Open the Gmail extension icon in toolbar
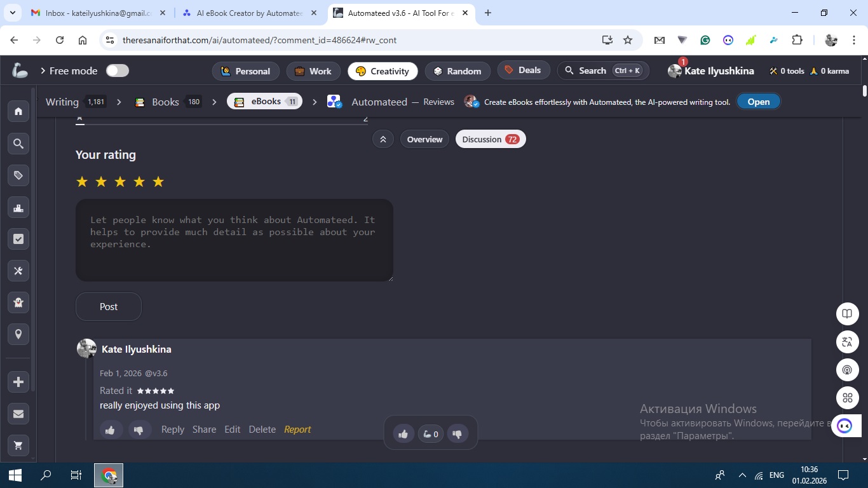The image size is (868, 488). pyautogui.click(x=660, y=40)
